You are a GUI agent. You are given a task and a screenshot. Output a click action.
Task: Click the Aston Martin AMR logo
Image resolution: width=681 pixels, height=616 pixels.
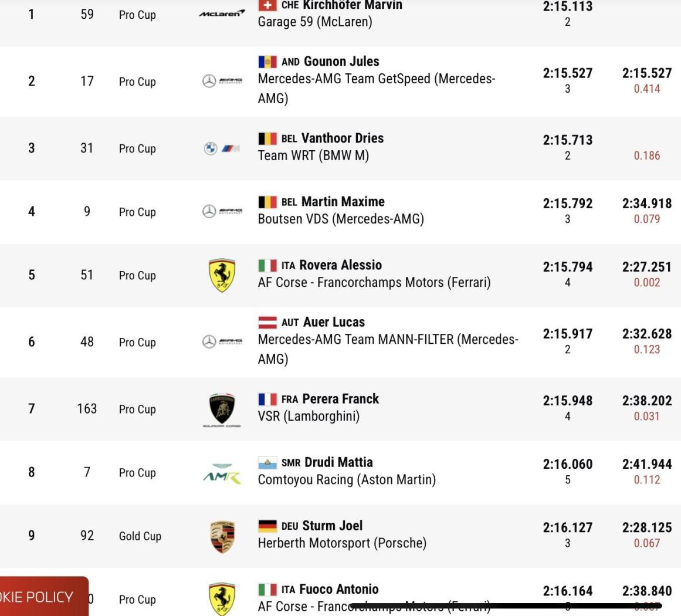tap(222, 473)
